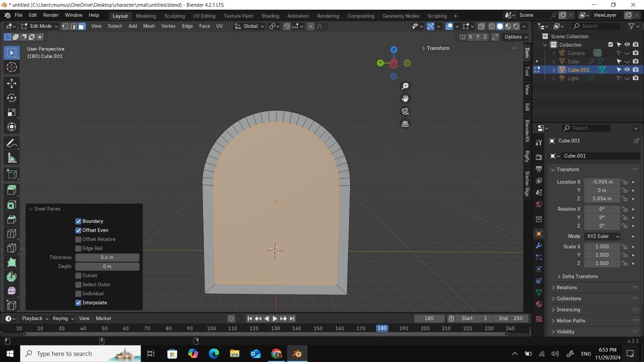Open the Object Data properties tab
This screenshot has height=362, width=644.
coord(539,292)
